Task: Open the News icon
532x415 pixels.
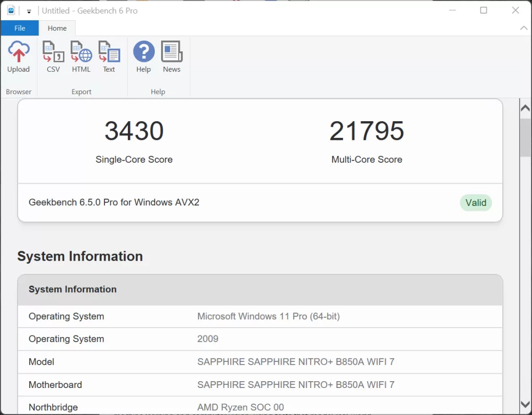Action: (171, 51)
